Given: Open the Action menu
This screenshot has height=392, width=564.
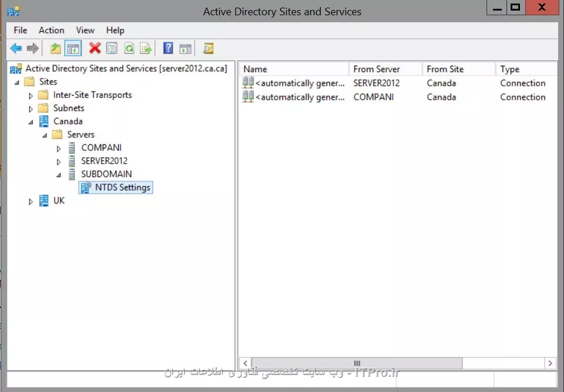Looking at the screenshot, I should [x=52, y=30].
